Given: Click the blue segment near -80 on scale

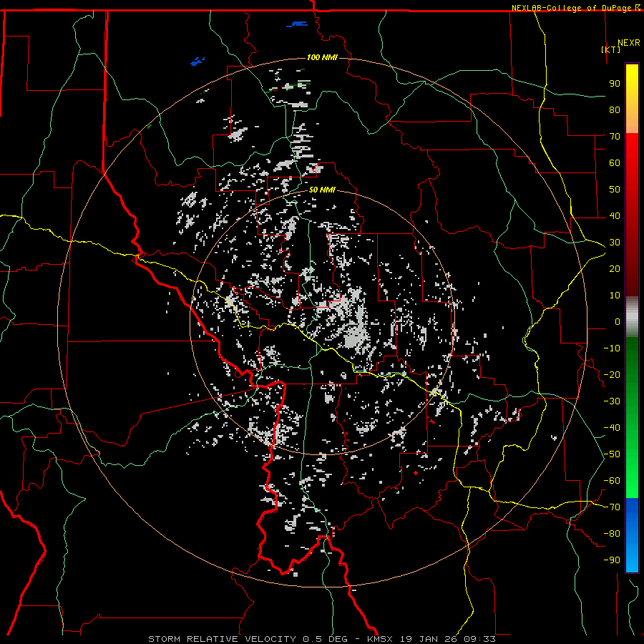Looking at the screenshot, I should pyautogui.click(x=632, y=533).
